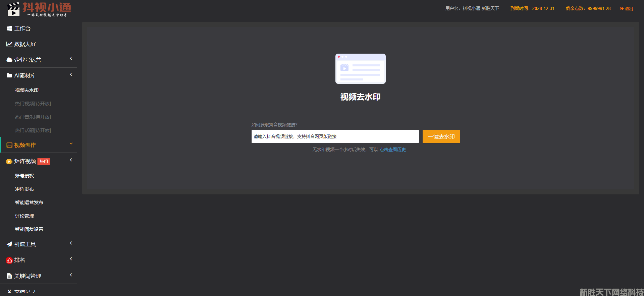Screen dimensions: 644x296
Task: Click the 关键词管理 document icon
Action: click(9, 276)
